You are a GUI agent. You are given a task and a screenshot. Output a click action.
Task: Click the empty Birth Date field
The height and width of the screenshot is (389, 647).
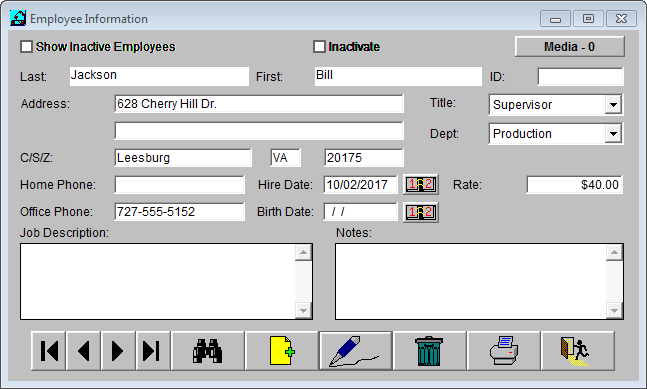(x=361, y=212)
